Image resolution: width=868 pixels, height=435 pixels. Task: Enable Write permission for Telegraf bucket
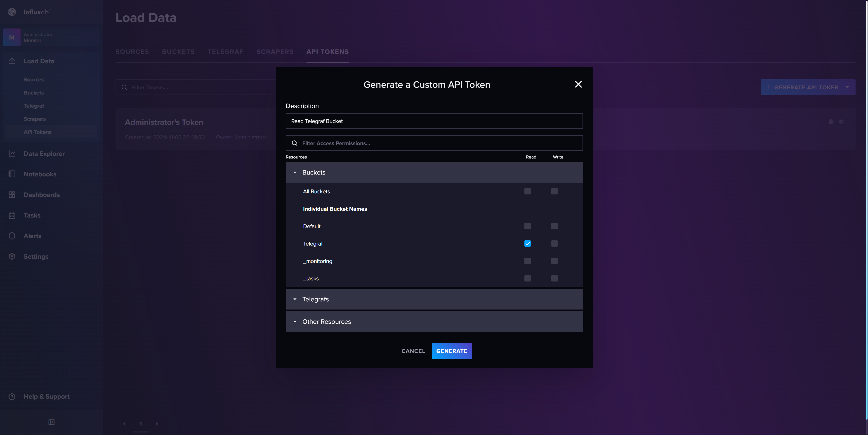click(554, 244)
